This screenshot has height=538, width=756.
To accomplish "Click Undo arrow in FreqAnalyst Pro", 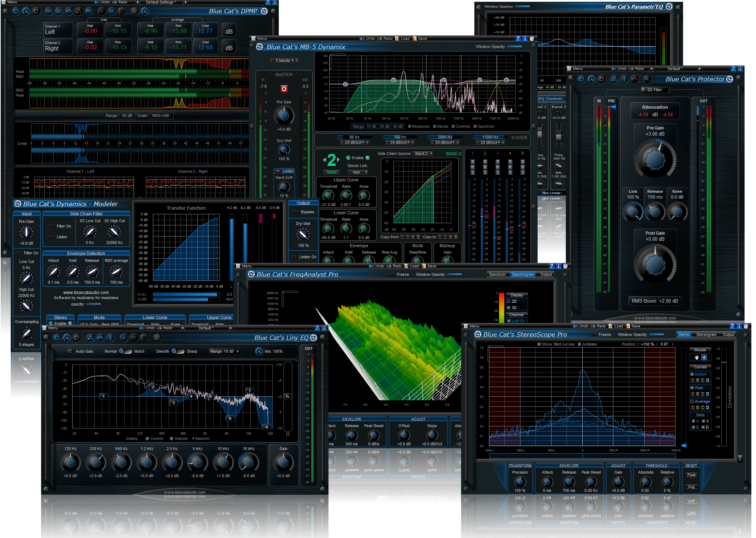I will 371,266.
